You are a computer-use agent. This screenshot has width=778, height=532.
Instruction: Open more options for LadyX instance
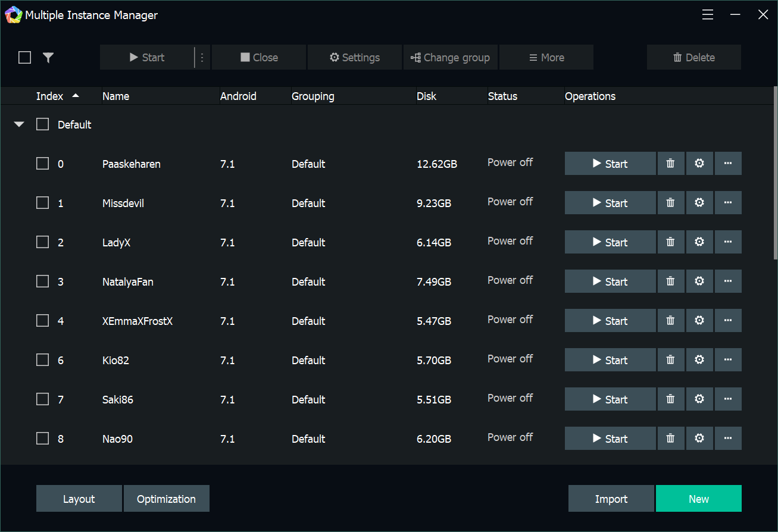[728, 242]
